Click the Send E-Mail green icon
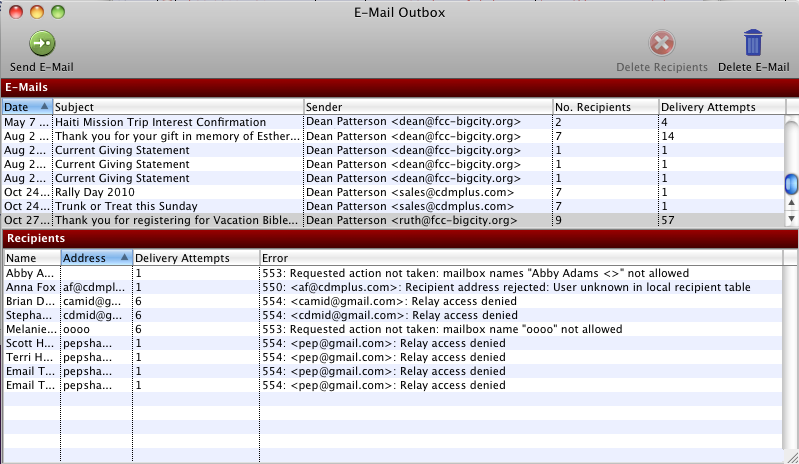The width and height of the screenshot is (799, 464). [42, 45]
